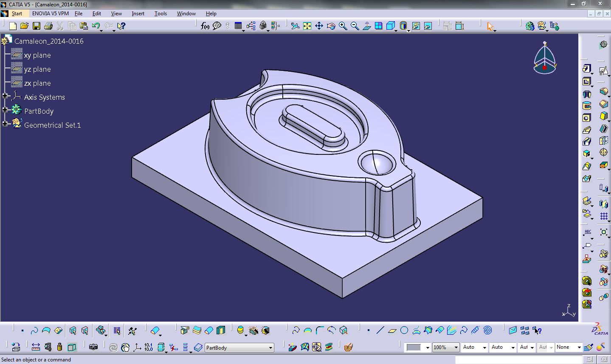Screen dimensions: 611x364
Task: Open the View menu
Action: [x=116, y=14]
